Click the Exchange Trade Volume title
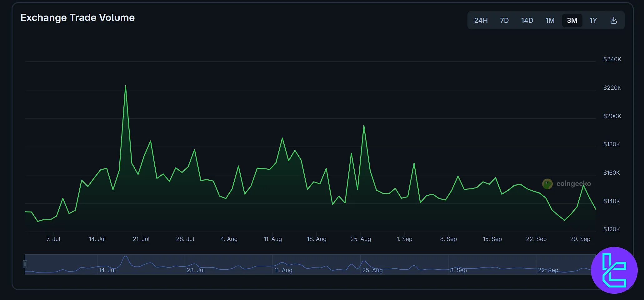 click(x=77, y=18)
